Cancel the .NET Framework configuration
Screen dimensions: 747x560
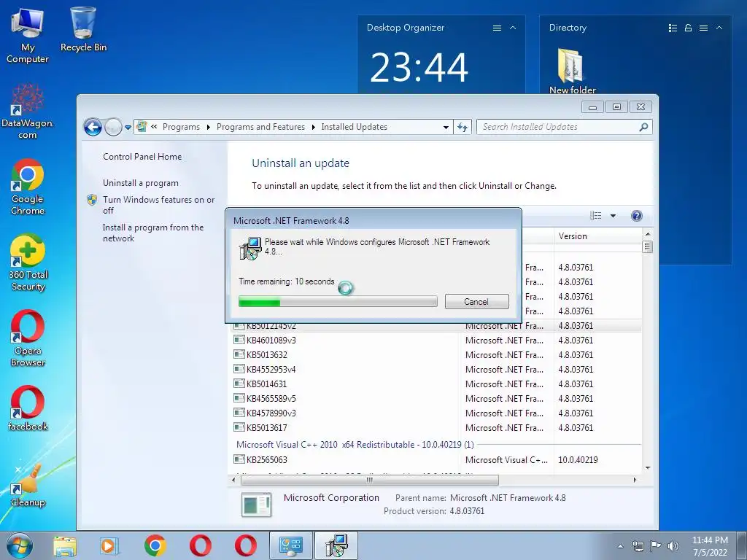pyautogui.click(x=476, y=301)
